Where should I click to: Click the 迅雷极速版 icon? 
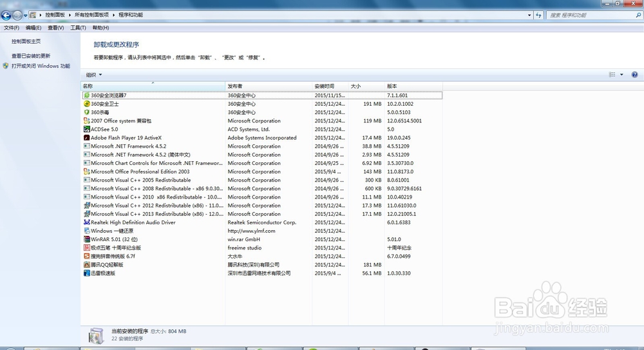click(87, 273)
